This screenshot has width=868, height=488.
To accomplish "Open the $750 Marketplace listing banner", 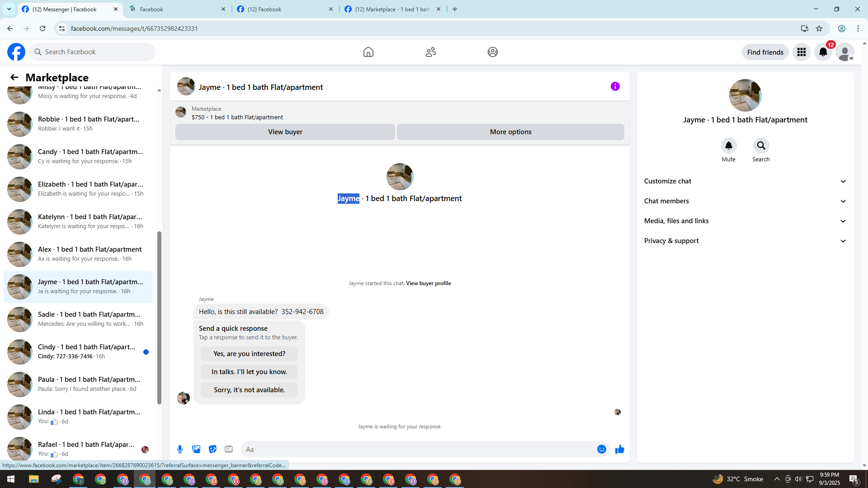I will 400,113.
